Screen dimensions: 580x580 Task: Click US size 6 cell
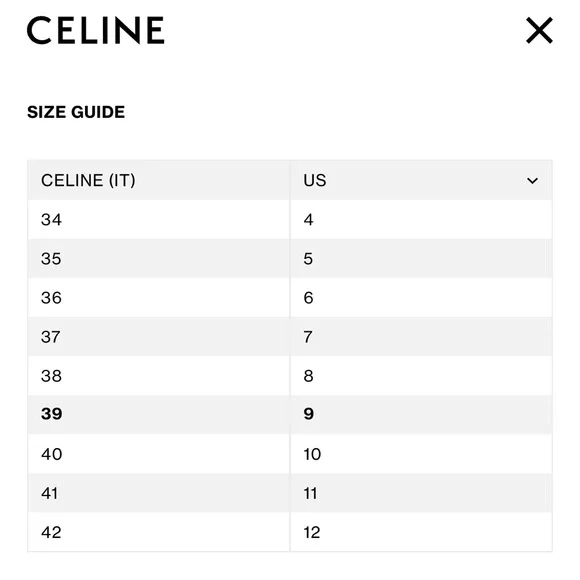[421, 298]
